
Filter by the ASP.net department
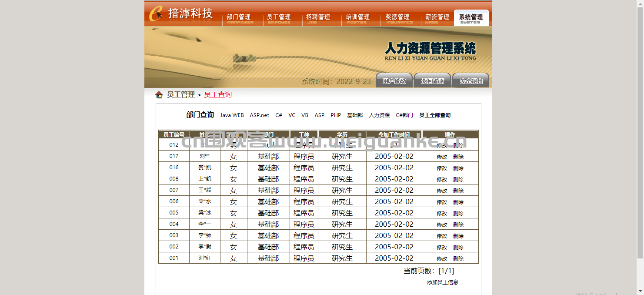pos(260,115)
